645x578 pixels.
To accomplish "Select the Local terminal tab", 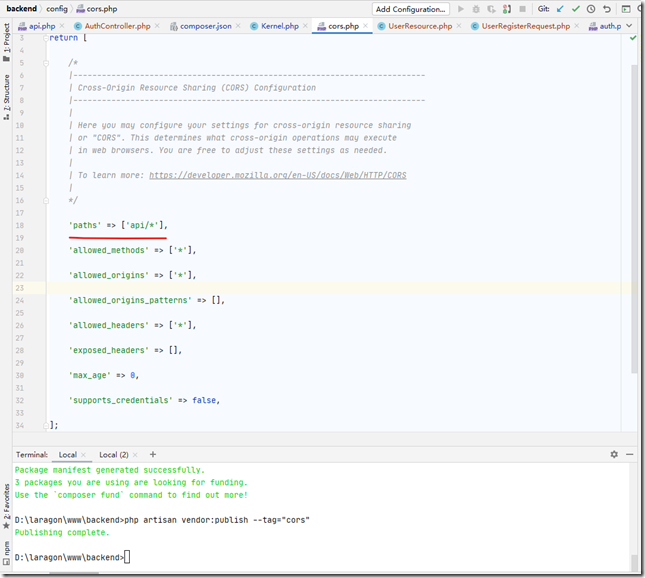I will point(67,455).
